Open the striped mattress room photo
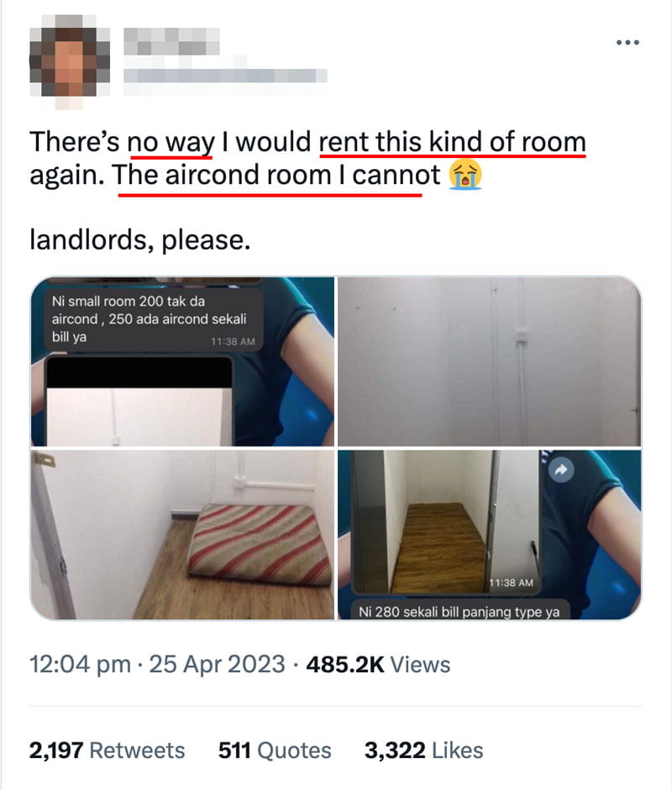Image resolution: width=672 pixels, height=790 pixels. point(182,535)
